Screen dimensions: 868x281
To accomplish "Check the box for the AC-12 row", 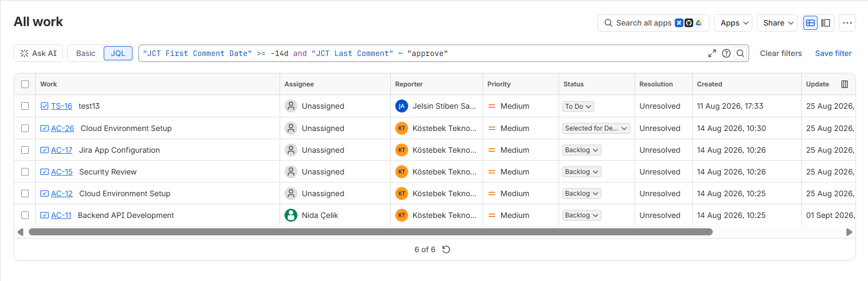I will click(25, 193).
